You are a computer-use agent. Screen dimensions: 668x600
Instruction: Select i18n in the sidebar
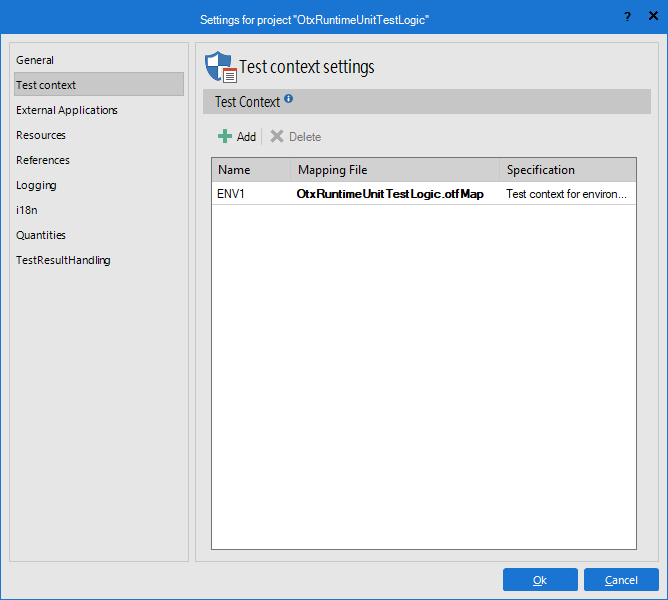[x=28, y=210]
